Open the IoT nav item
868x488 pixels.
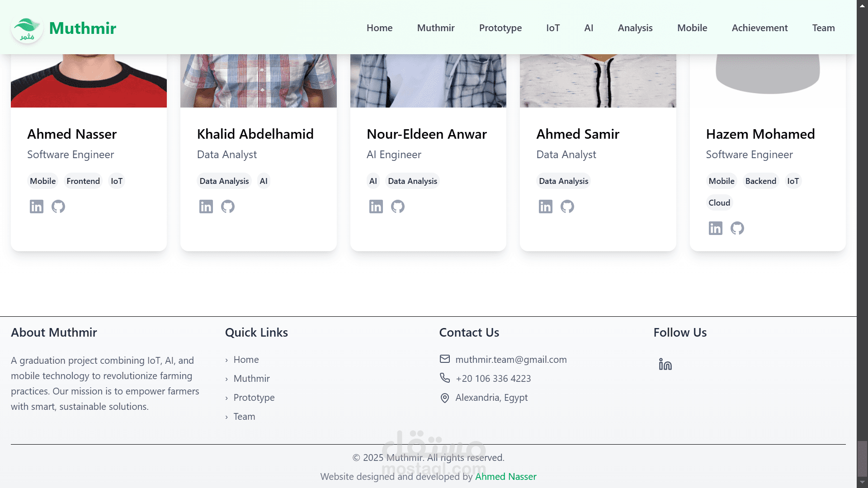[x=553, y=28]
